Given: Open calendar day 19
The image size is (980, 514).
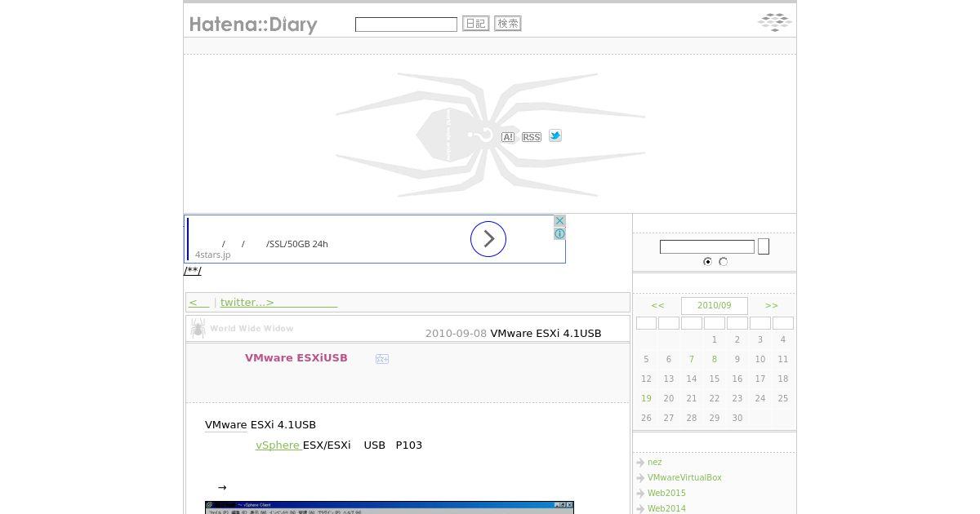Looking at the screenshot, I should [x=646, y=398].
